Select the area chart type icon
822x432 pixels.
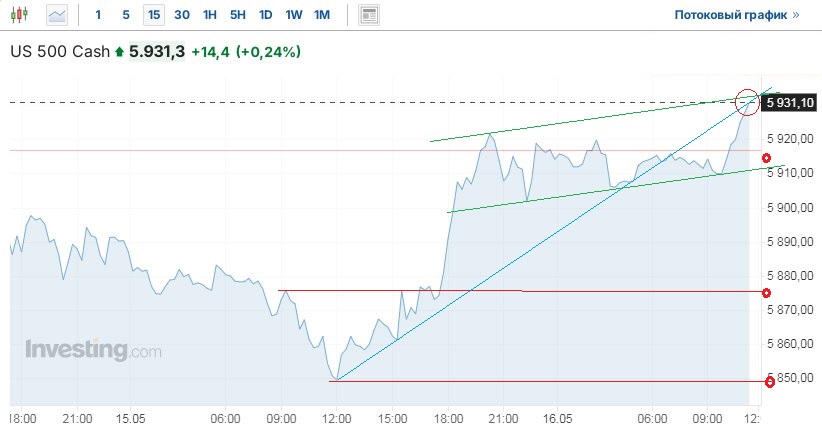pyautogui.click(x=57, y=15)
